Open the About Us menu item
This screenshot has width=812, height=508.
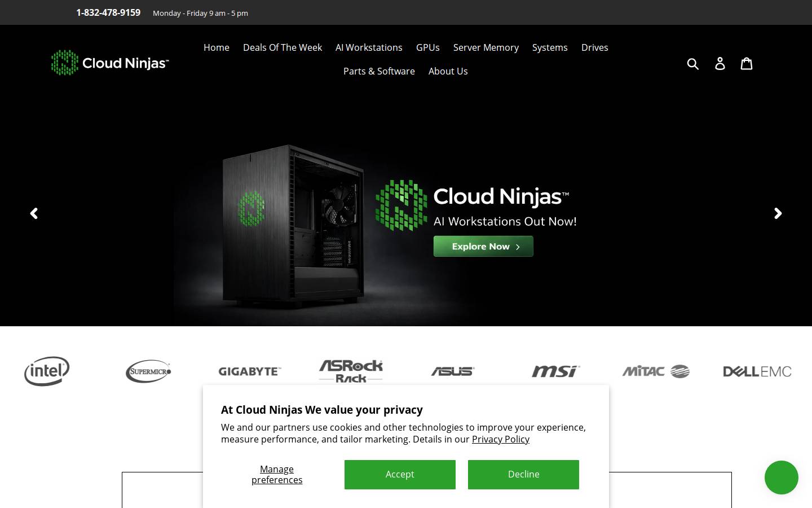[448, 71]
